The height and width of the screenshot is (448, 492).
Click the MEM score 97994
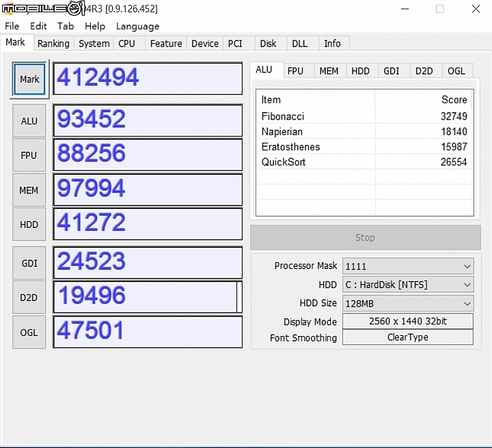(x=148, y=190)
